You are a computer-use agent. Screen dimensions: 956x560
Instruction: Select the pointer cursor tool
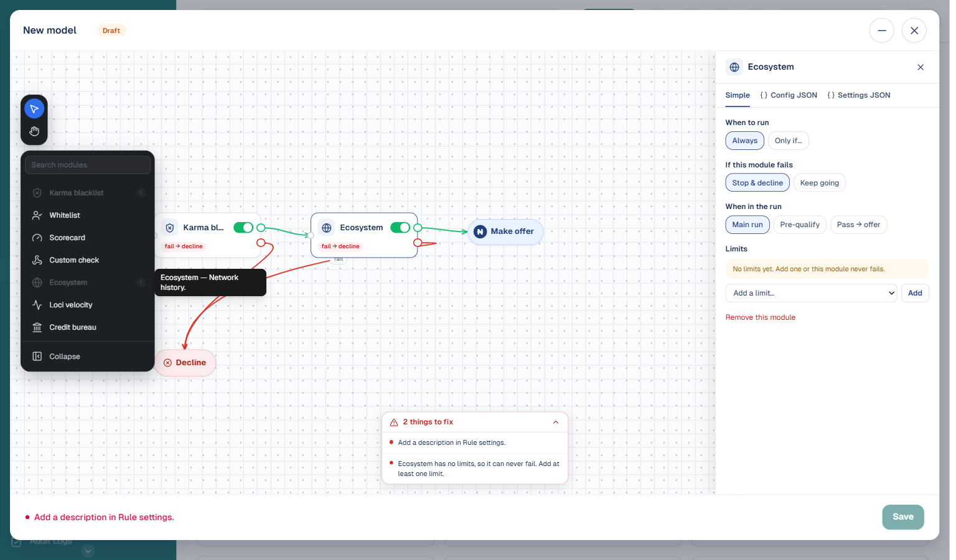pyautogui.click(x=34, y=109)
